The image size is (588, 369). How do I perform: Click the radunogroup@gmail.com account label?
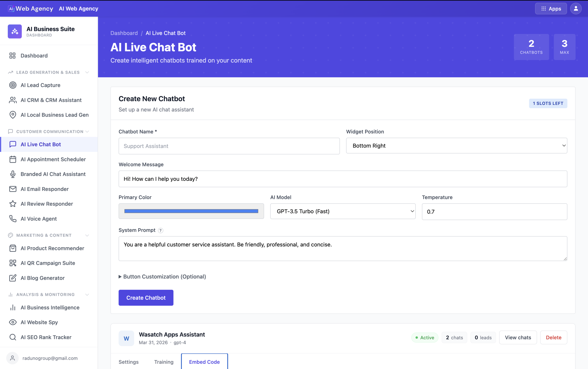[x=50, y=358]
